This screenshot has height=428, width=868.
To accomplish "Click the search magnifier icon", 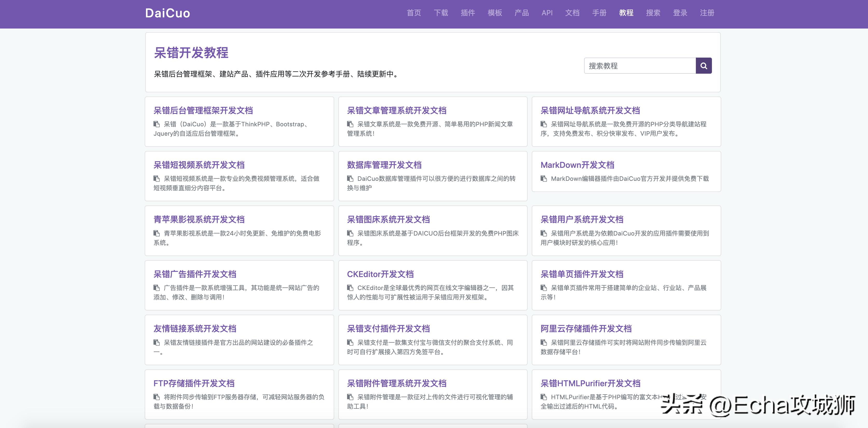I will pyautogui.click(x=704, y=66).
